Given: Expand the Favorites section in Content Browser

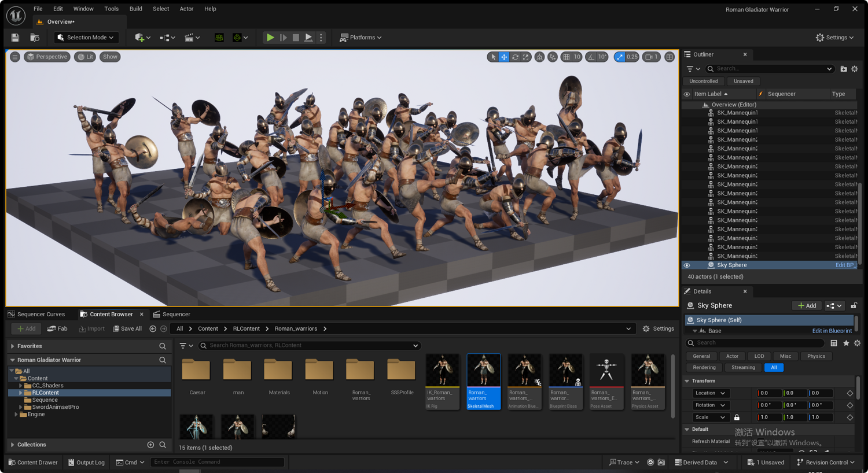Looking at the screenshot, I should [x=12, y=346].
